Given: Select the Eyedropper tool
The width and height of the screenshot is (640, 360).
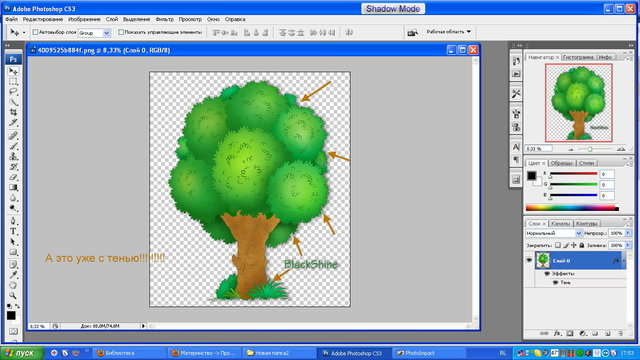Looking at the screenshot, I should (x=13, y=275).
